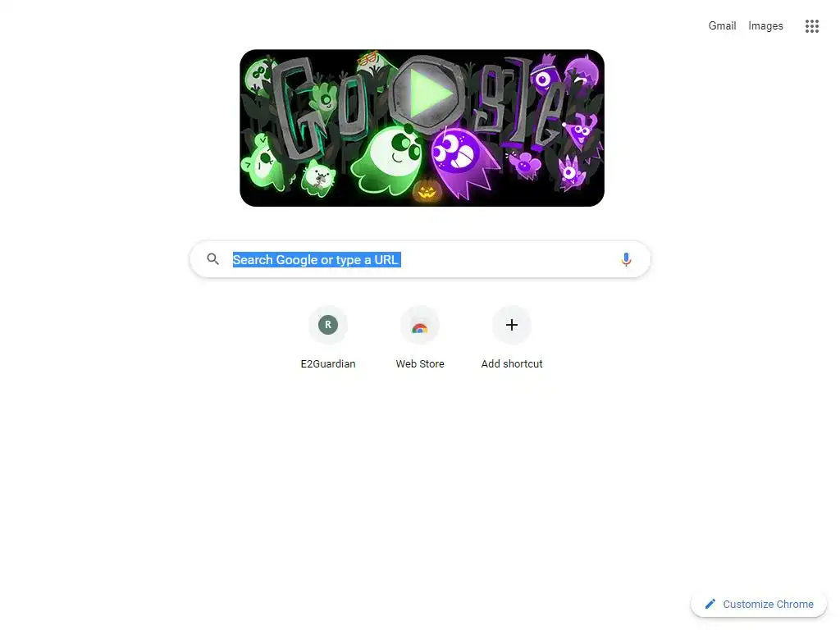The width and height of the screenshot is (840, 630).
Task: Click the jack-o'-lantern pumpkin in the Doodle
Action: click(427, 190)
